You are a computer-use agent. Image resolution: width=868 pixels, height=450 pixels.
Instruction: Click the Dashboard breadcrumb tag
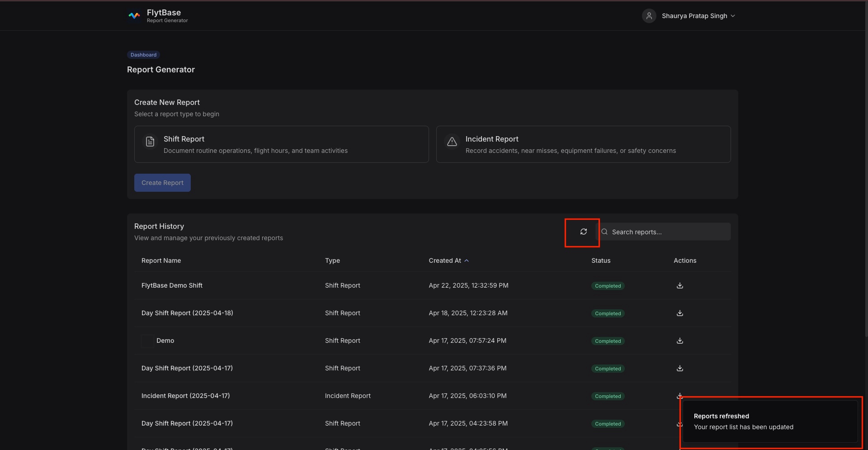point(143,55)
